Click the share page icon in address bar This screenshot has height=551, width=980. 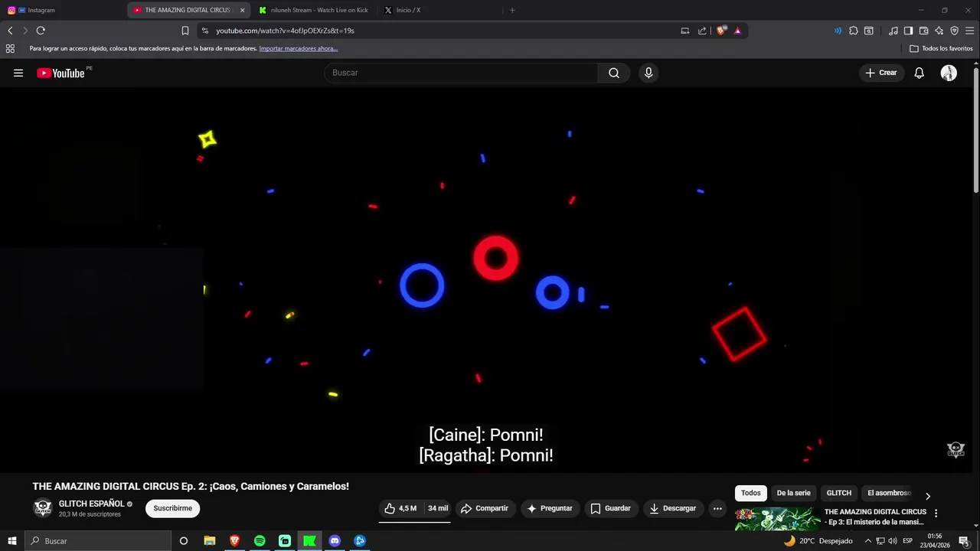[x=702, y=31]
